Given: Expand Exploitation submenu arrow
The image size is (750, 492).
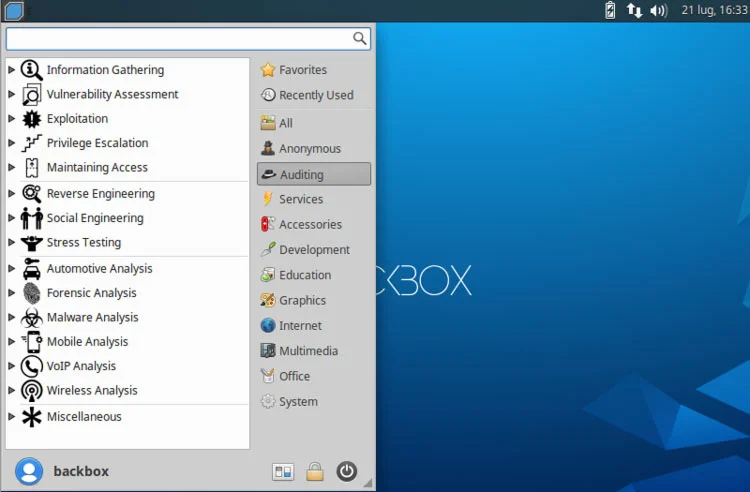Looking at the screenshot, I should (11, 119).
